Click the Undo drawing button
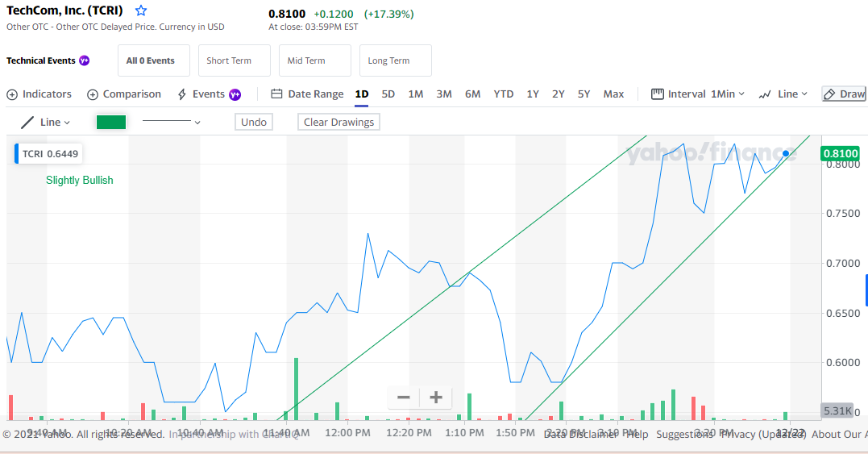The image size is (868, 454). [x=254, y=122]
